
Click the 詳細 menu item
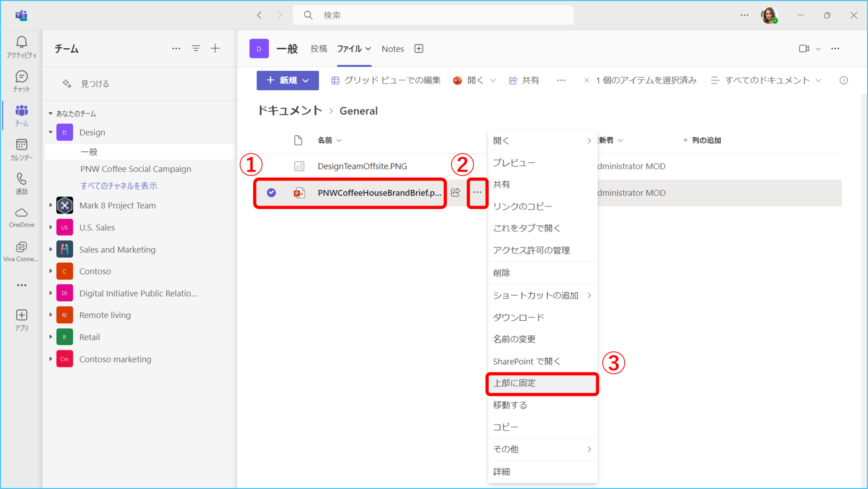coord(502,471)
